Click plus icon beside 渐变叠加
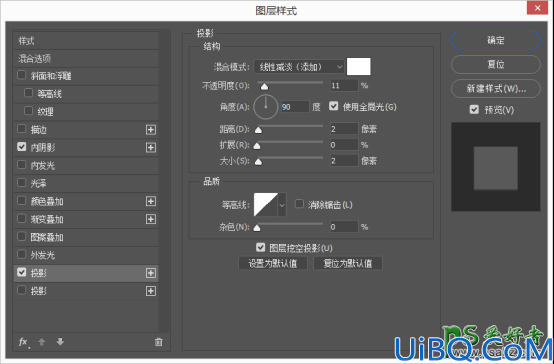 point(151,219)
